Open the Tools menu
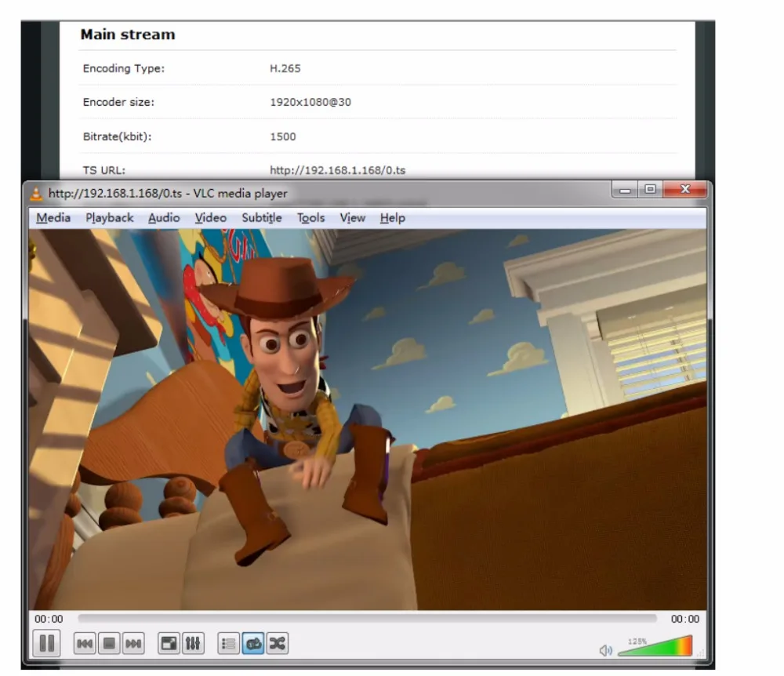Screen dimensions: 784x676 tap(310, 218)
